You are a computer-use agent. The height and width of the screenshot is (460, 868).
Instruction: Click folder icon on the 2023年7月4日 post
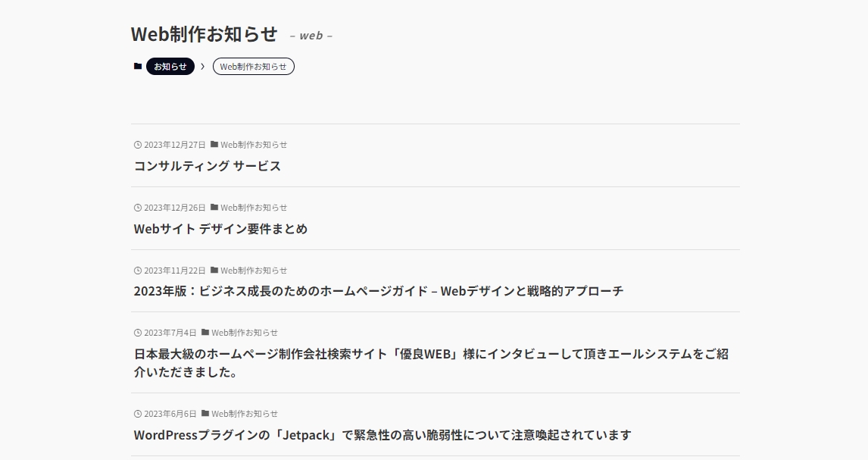[205, 332]
